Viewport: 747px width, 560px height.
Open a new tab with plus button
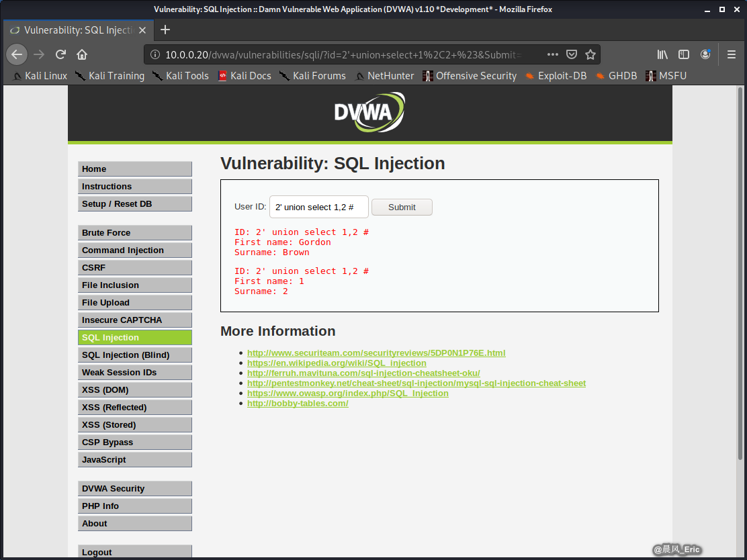click(x=165, y=30)
